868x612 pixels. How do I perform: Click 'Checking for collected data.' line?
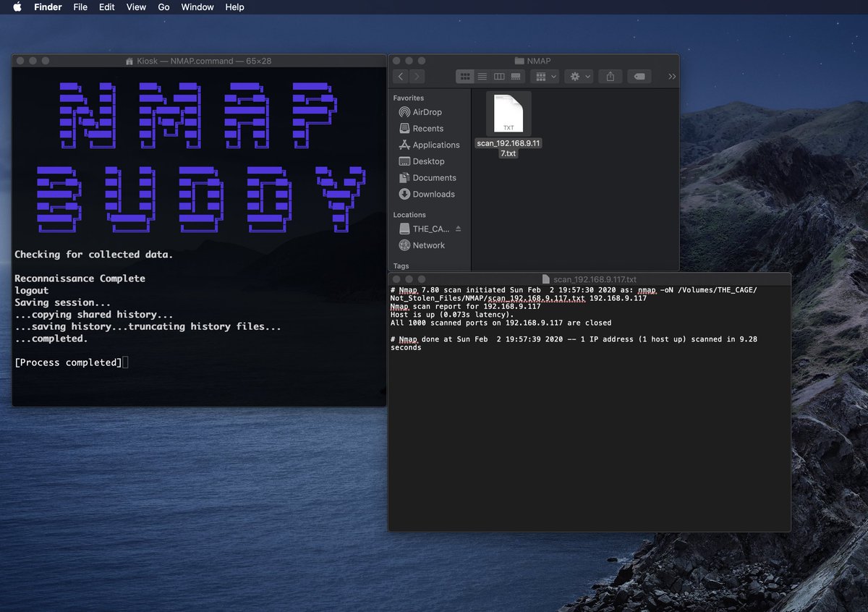click(94, 255)
